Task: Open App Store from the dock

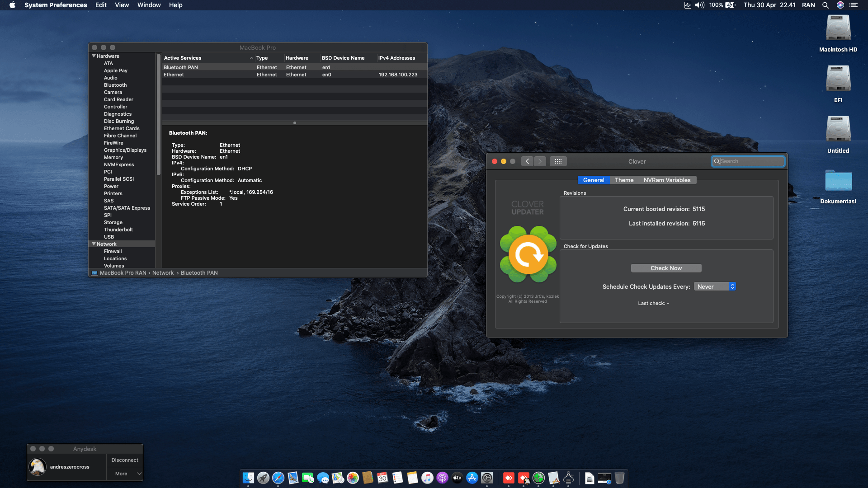Action: (x=472, y=478)
